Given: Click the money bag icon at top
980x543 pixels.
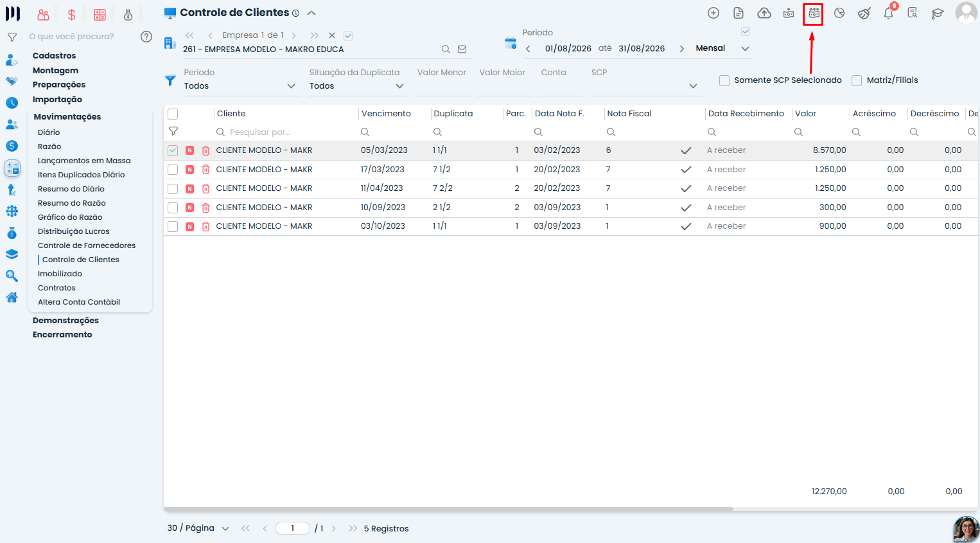Looking at the screenshot, I should pyautogui.click(x=128, y=15).
